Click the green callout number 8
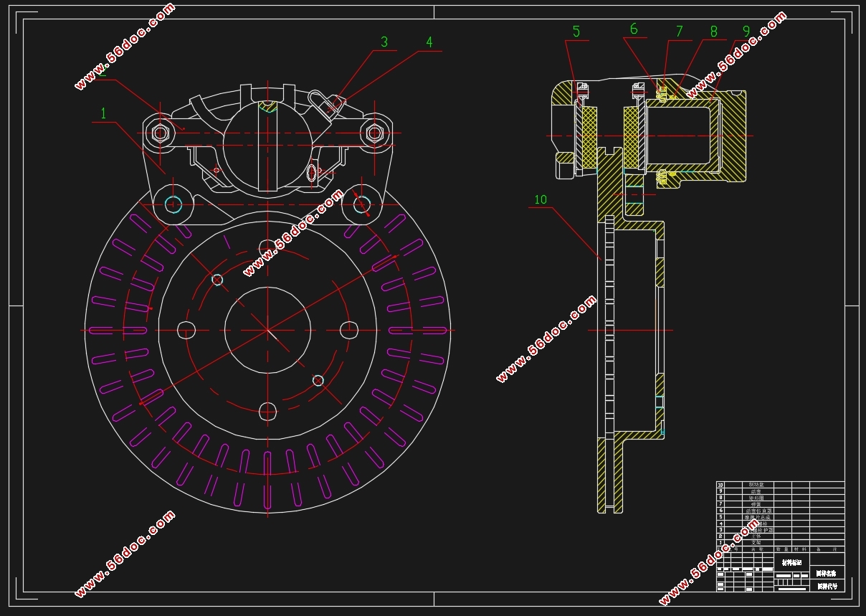 tap(714, 32)
